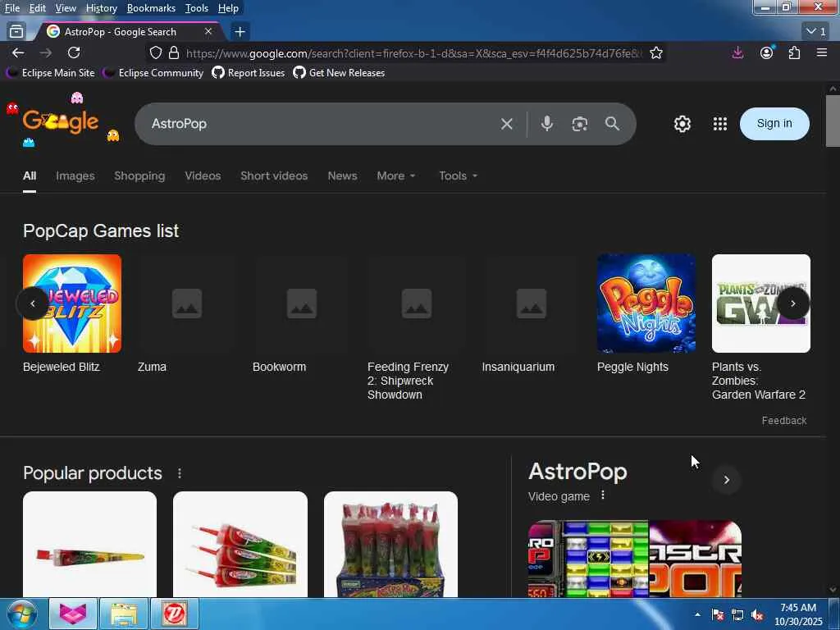Open the Windows Start menu

[x=22, y=614]
